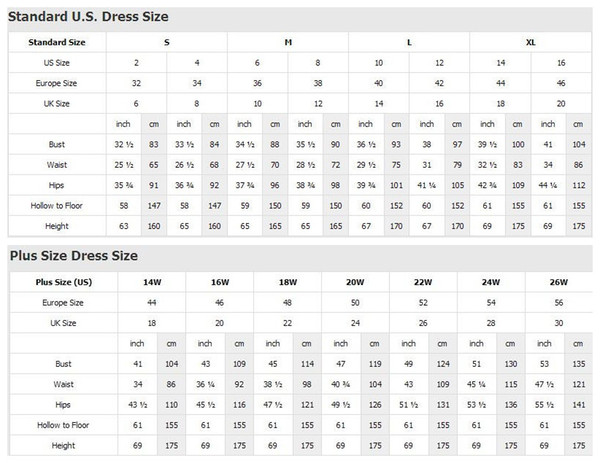This screenshot has width=600, height=463.
Task: Select the 'XL' size column header
Action: (530, 42)
